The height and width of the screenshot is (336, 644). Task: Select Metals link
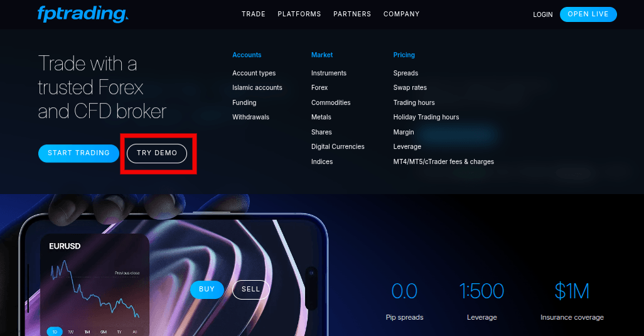pyautogui.click(x=321, y=117)
